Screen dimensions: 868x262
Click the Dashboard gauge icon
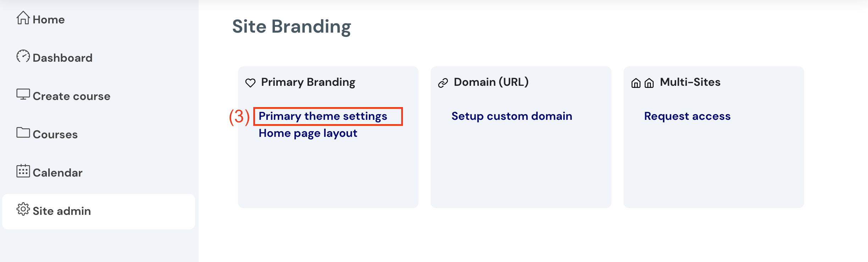23,56
